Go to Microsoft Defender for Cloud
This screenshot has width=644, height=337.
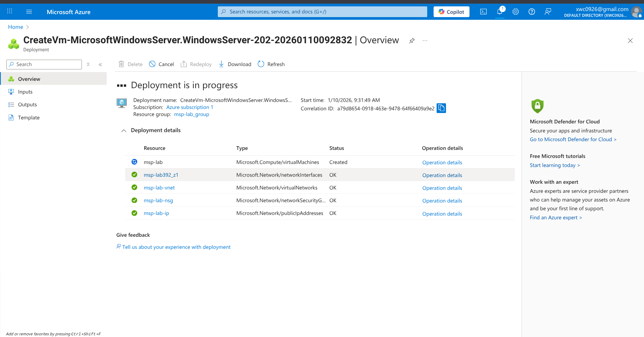(573, 139)
